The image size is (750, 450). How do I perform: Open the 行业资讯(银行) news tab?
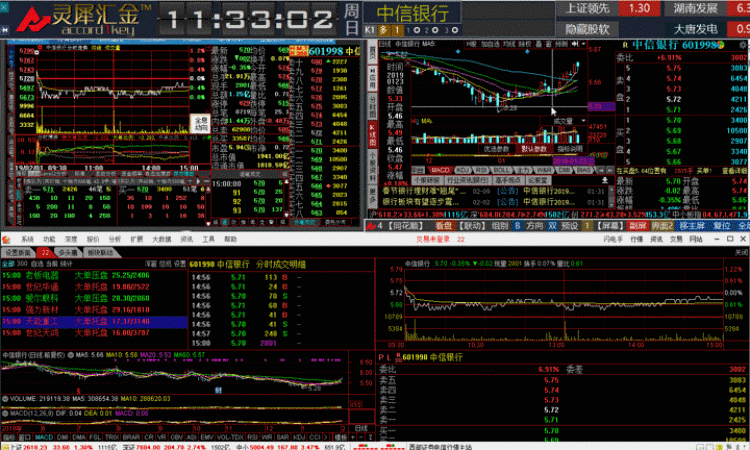(x=467, y=180)
